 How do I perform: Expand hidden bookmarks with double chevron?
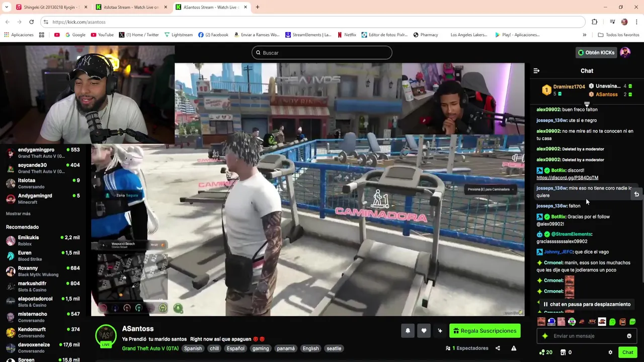tap(584, 35)
